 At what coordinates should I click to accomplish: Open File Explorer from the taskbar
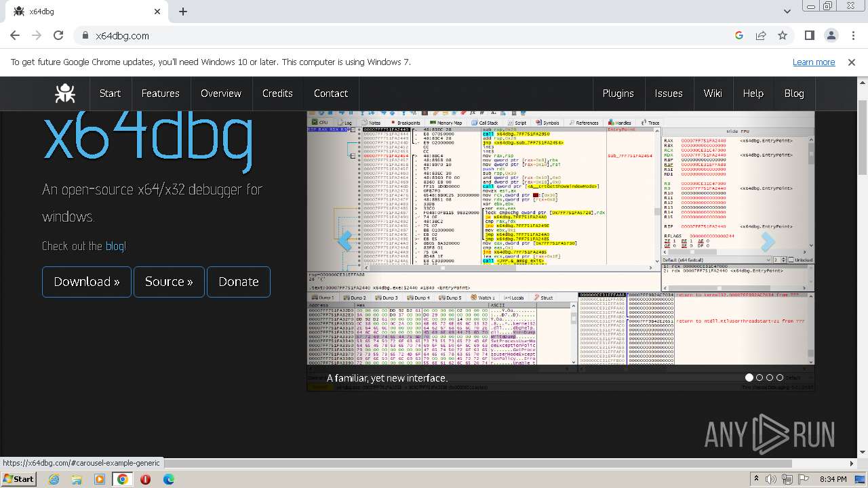[x=77, y=479]
